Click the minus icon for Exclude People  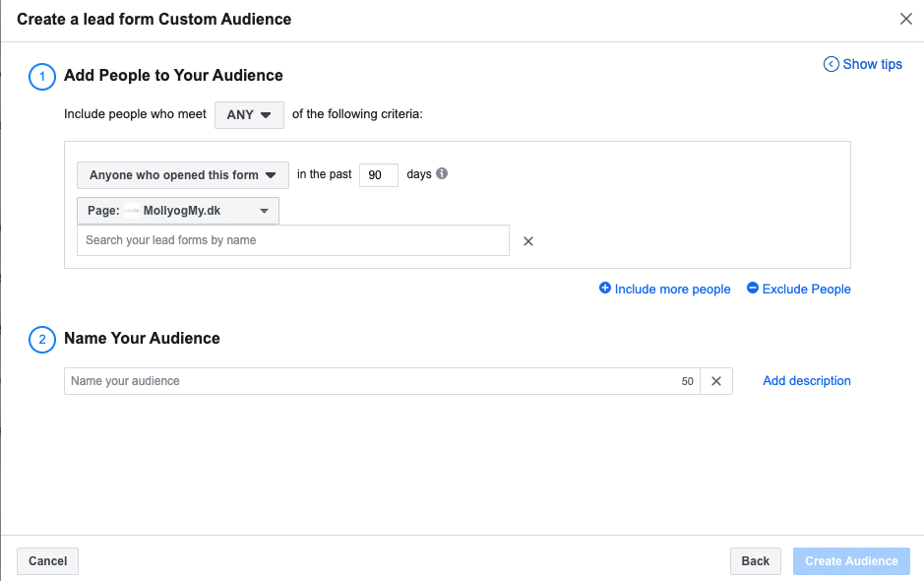(x=753, y=288)
